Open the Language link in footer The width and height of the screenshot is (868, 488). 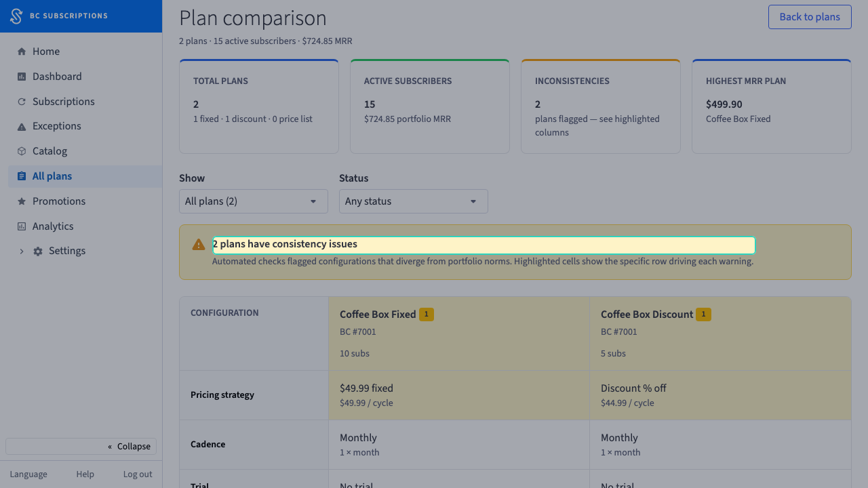[x=28, y=474]
